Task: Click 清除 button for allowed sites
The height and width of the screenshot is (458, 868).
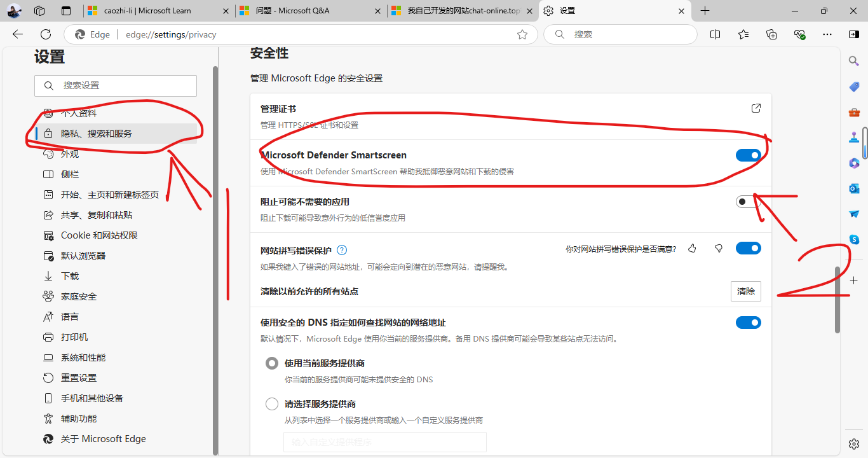Action: click(746, 291)
